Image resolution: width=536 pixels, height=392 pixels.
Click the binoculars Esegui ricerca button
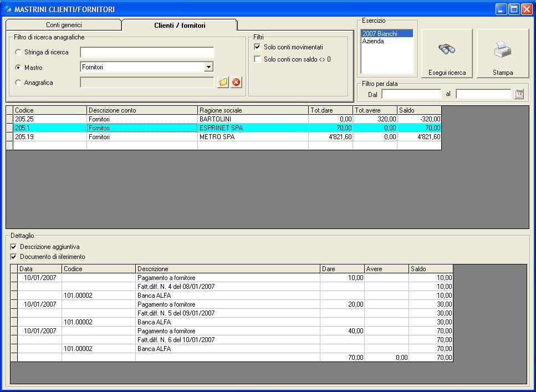point(447,53)
